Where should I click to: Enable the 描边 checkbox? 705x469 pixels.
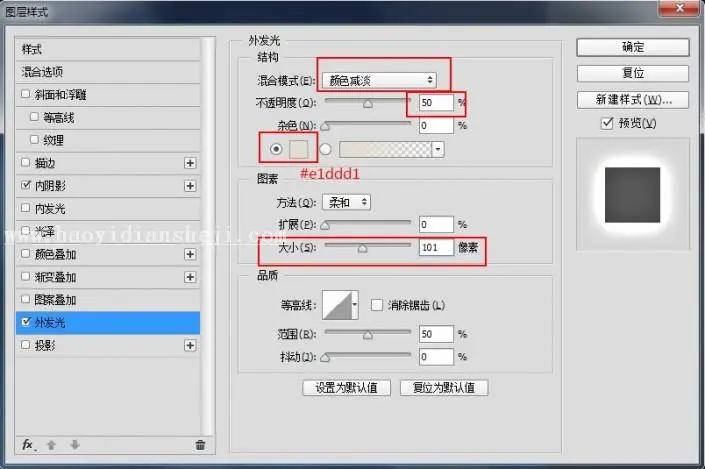coord(26,162)
